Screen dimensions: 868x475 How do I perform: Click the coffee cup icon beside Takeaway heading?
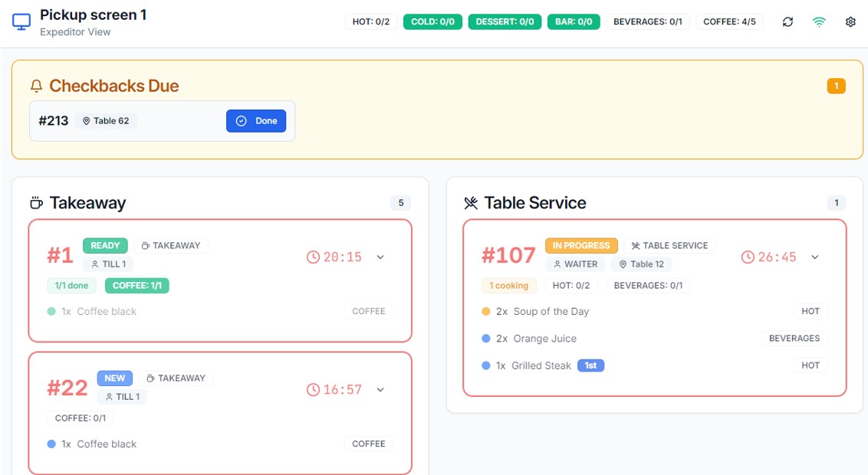[36, 203]
